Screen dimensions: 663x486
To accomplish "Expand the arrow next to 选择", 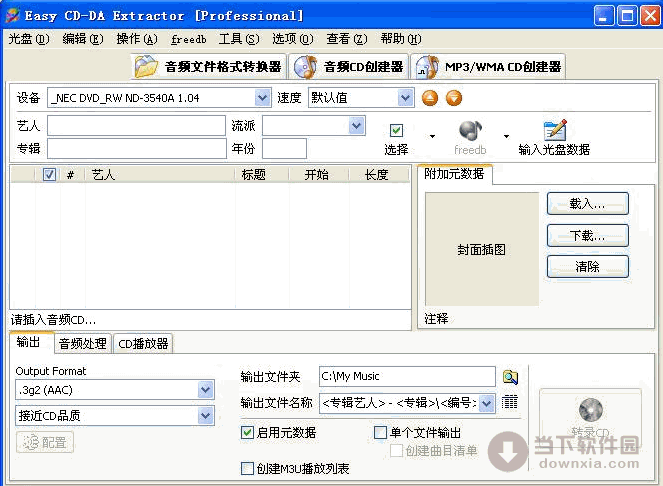I will (x=432, y=136).
